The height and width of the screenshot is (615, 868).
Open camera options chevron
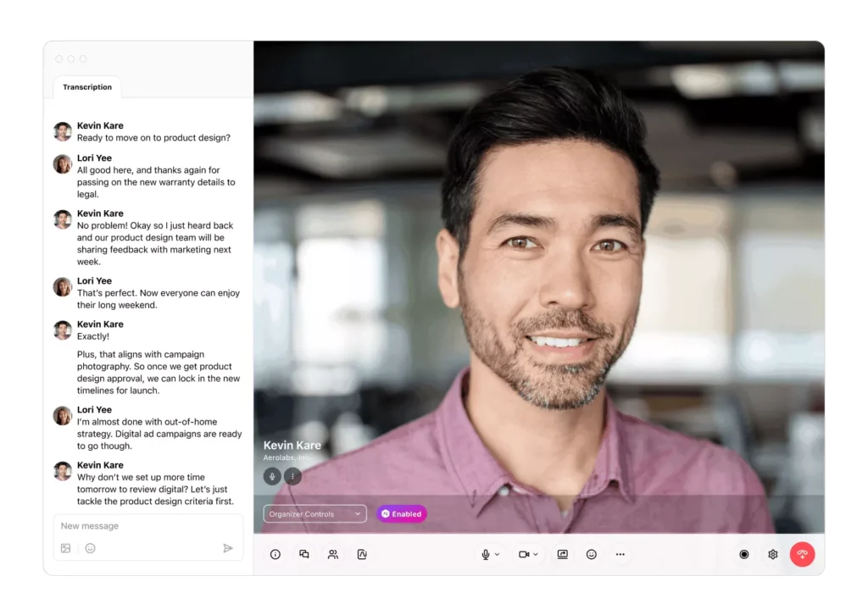(x=536, y=555)
